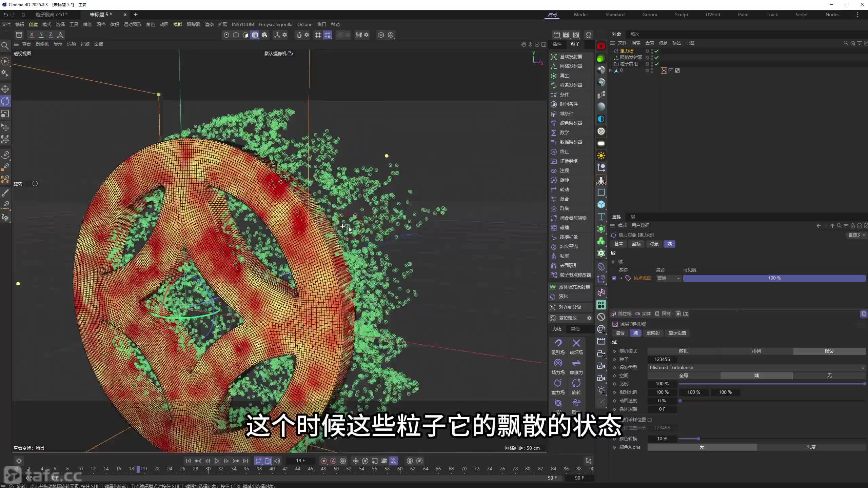Click the 碰撞 particle modifier
Image resolution: width=868 pixels, height=488 pixels.
tap(564, 227)
